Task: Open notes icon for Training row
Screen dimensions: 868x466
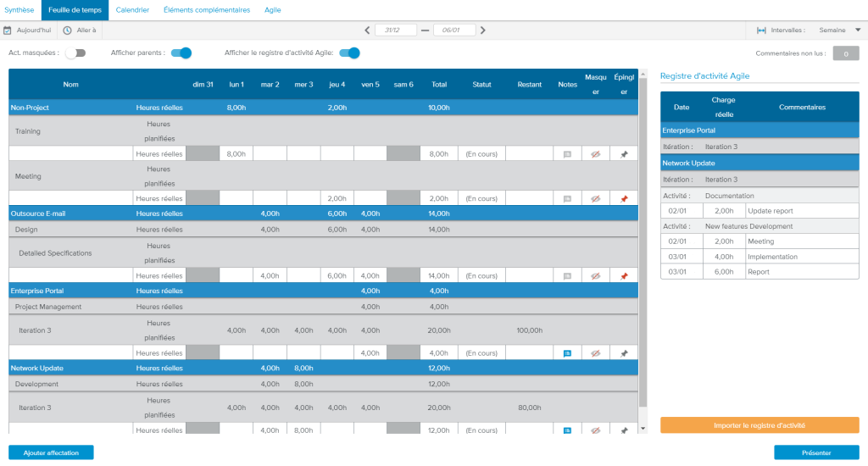Action: [x=567, y=154]
